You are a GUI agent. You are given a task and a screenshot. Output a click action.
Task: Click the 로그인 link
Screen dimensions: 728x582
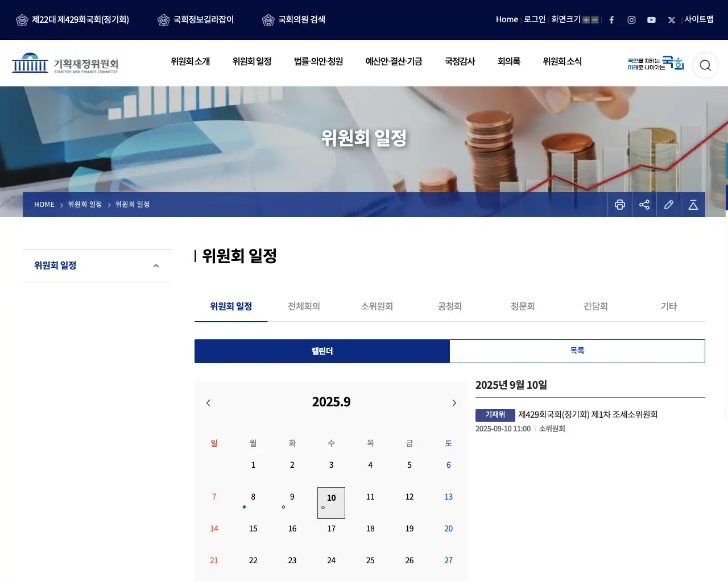534,19
